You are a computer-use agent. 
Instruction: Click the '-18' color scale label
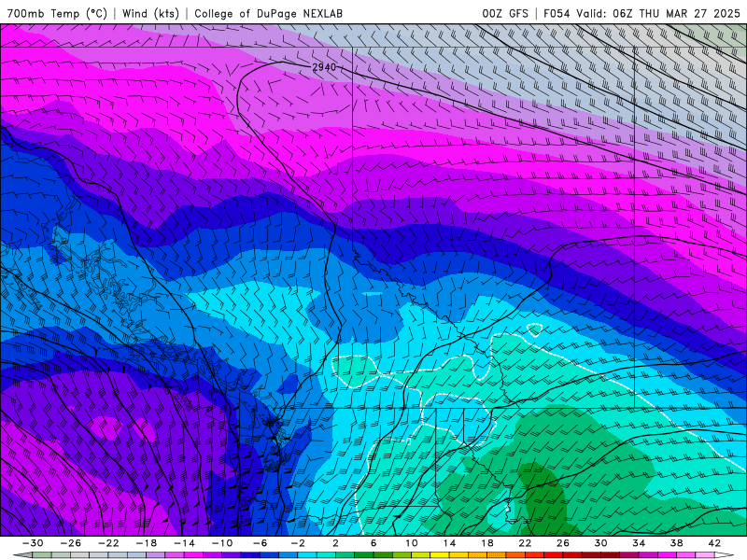pos(147,543)
